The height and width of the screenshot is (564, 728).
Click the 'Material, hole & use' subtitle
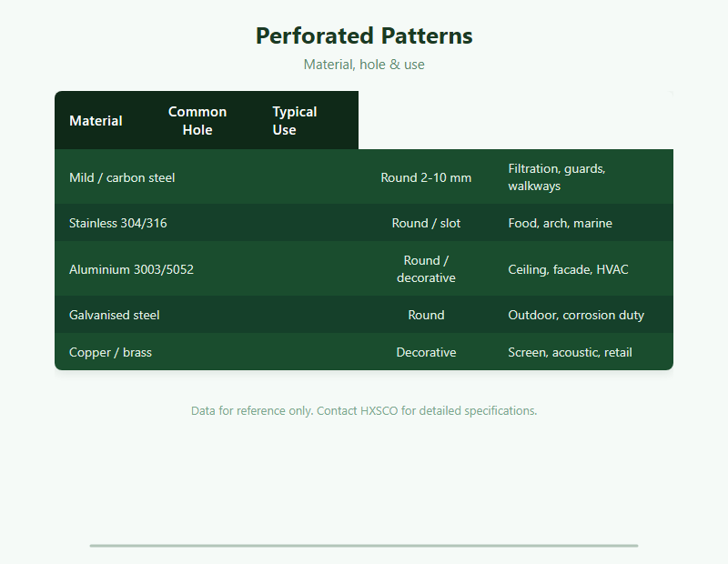pos(364,65)
